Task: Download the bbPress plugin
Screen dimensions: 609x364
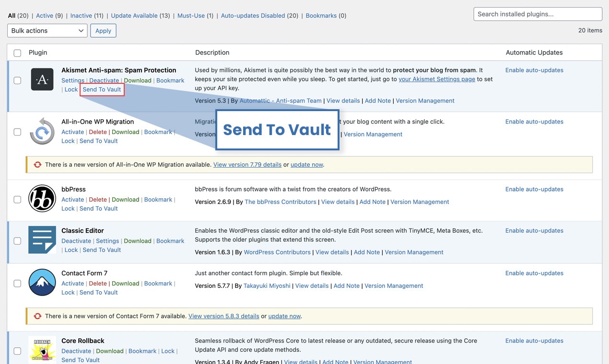Action: tap(125, 199)
